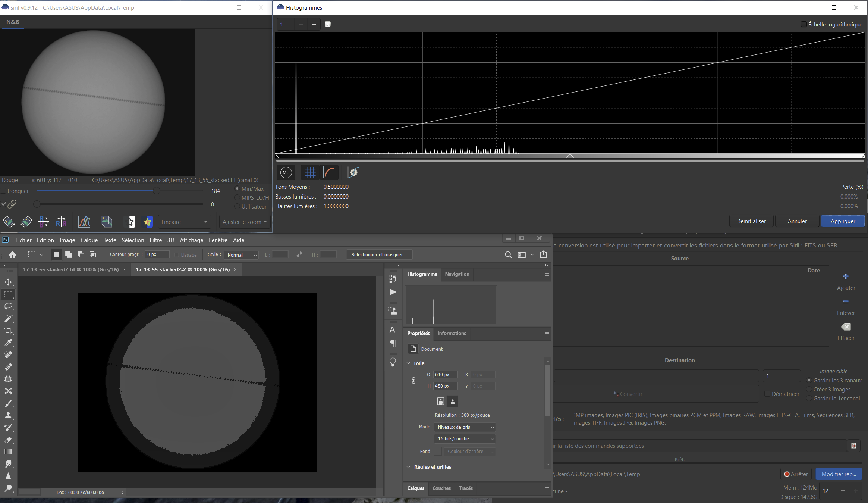The width and height of the screenshot is (868, 503).
Task: Click the upper display cutoff slider handle
Action: coord(157,191)
